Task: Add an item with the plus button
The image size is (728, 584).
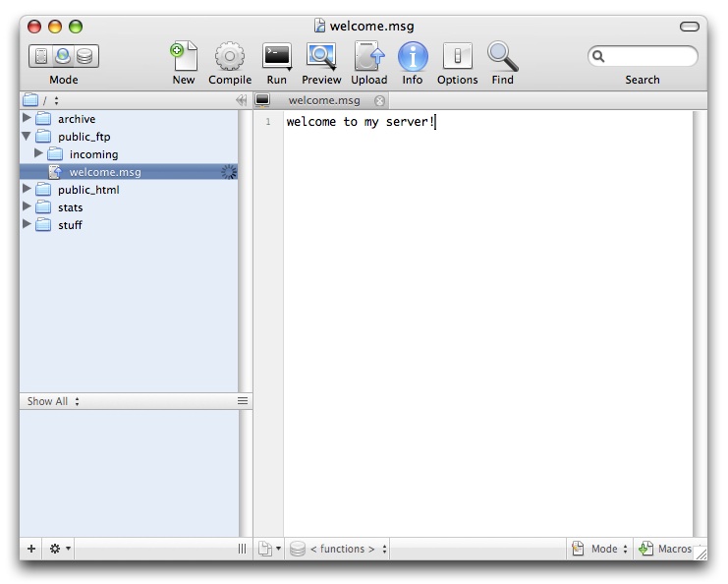Action: tap(31, 549)
